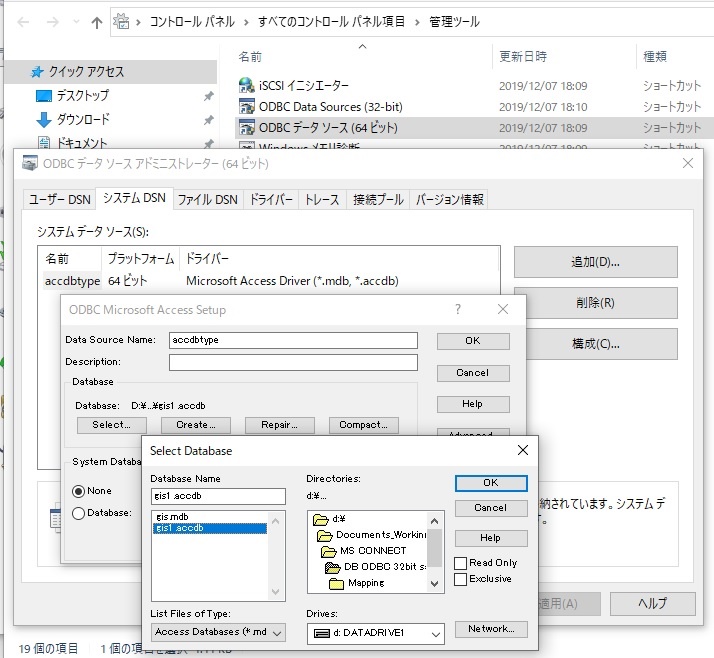This screenshot has width=714, height=658.
Task: Switch to トレース tab
Action: point(322,199)
